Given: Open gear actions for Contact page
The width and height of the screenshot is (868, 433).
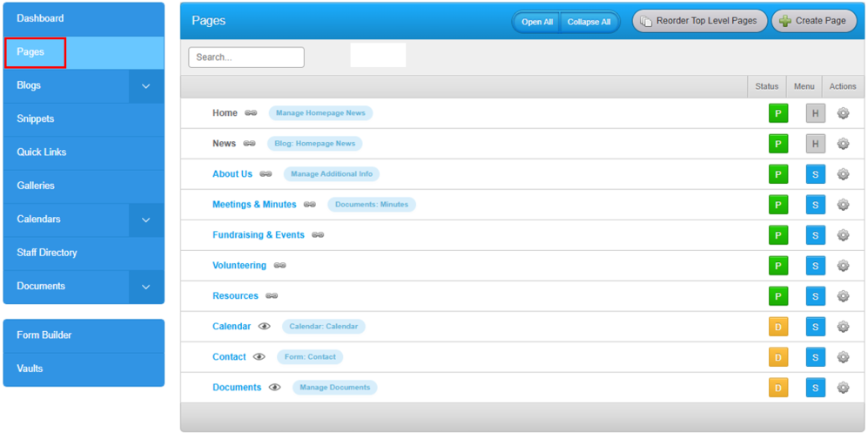Looking at the screenshot, I should [x=843, y=357].
